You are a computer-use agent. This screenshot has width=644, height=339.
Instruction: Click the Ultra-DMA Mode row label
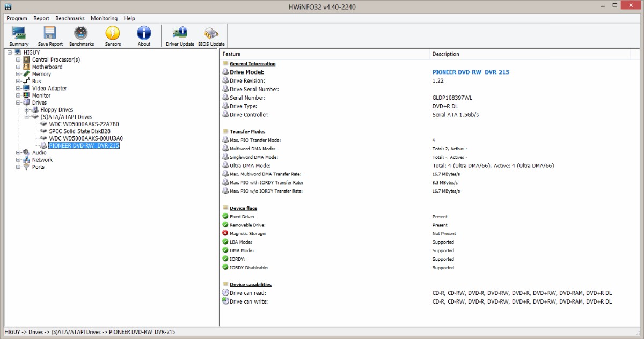tap(250, 166)
